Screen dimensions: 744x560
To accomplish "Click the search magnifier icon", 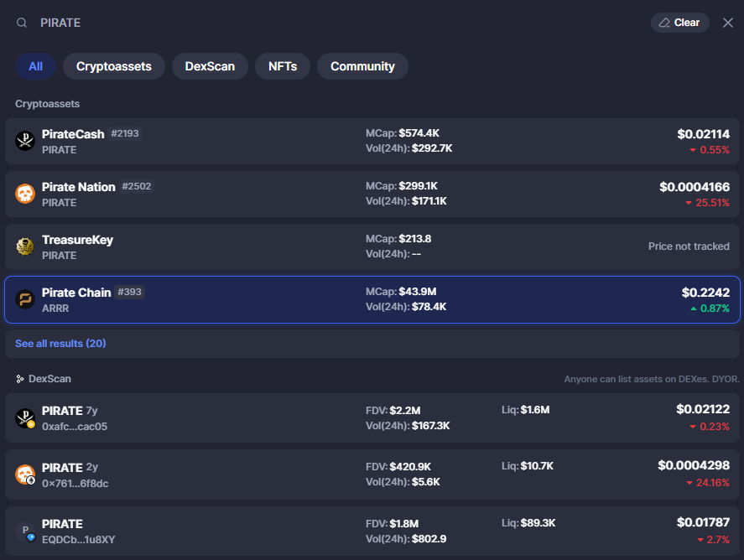I will coord(22,23).
